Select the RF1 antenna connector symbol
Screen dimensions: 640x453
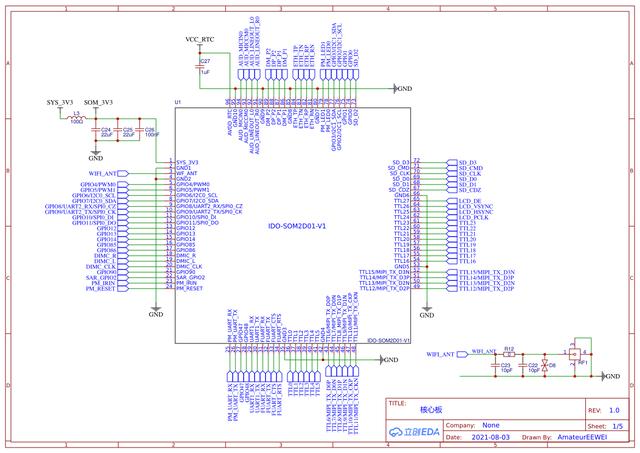click(575, 354)
